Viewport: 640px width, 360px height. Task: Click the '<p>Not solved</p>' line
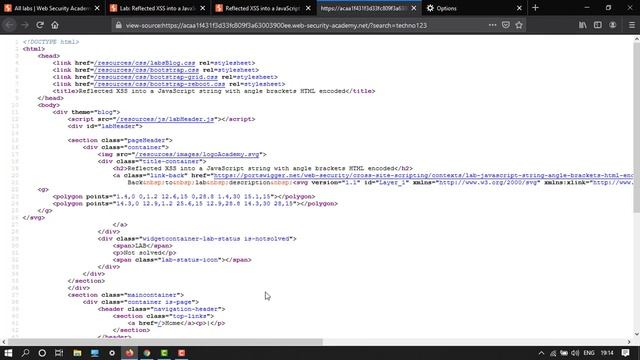[x=144, y=253]
